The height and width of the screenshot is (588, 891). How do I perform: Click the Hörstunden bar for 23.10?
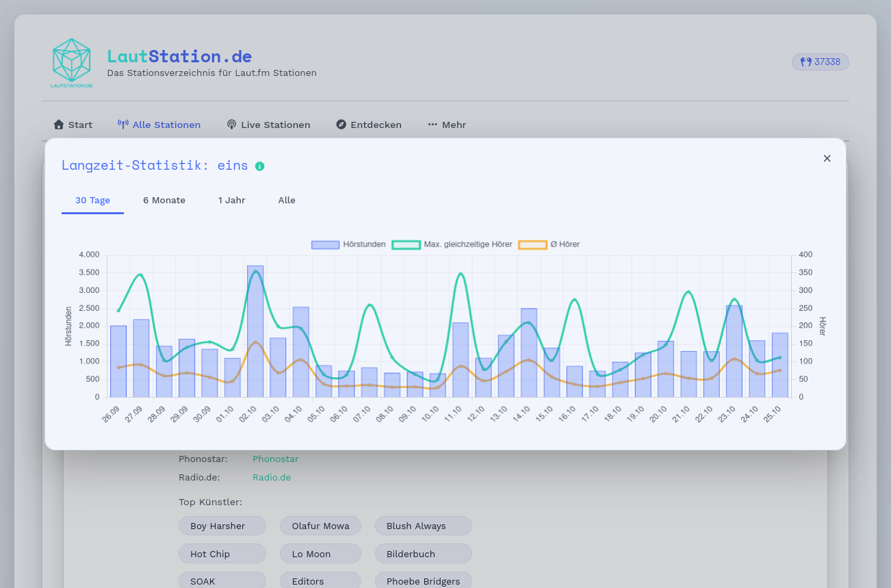(x=734, y=351)
